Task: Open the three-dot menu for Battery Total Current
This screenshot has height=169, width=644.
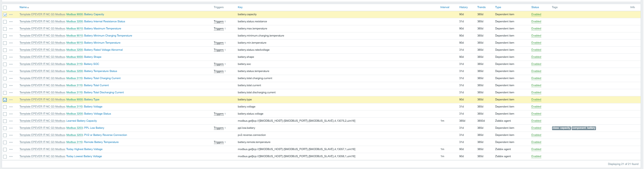Action: pos(11,86)
